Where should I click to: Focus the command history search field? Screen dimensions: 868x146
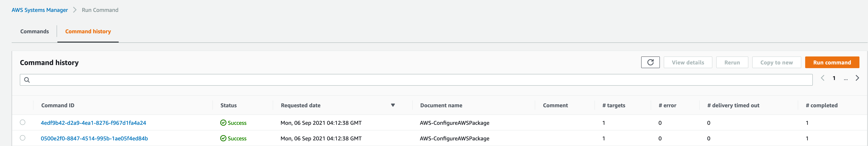416,80
